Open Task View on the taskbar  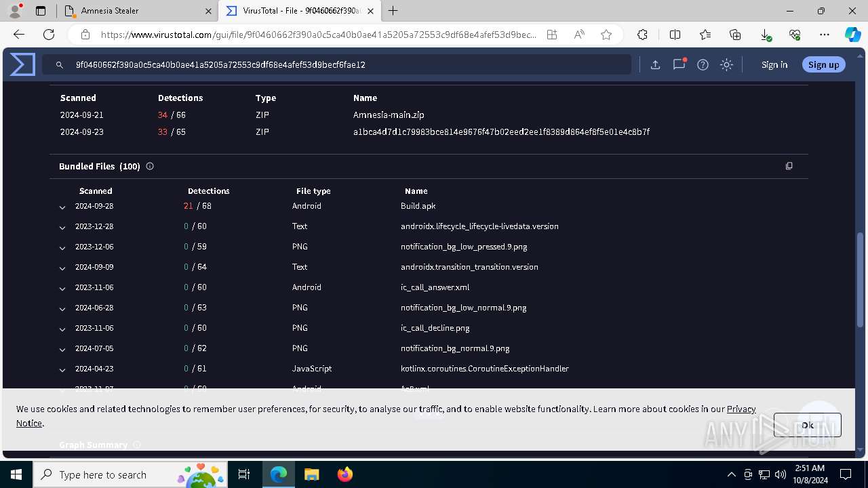point(244,474)
